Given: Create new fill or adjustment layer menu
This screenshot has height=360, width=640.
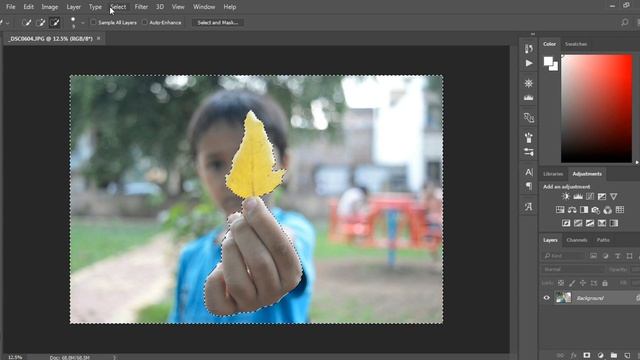Looking at the screenshot, I should (600, 356).
